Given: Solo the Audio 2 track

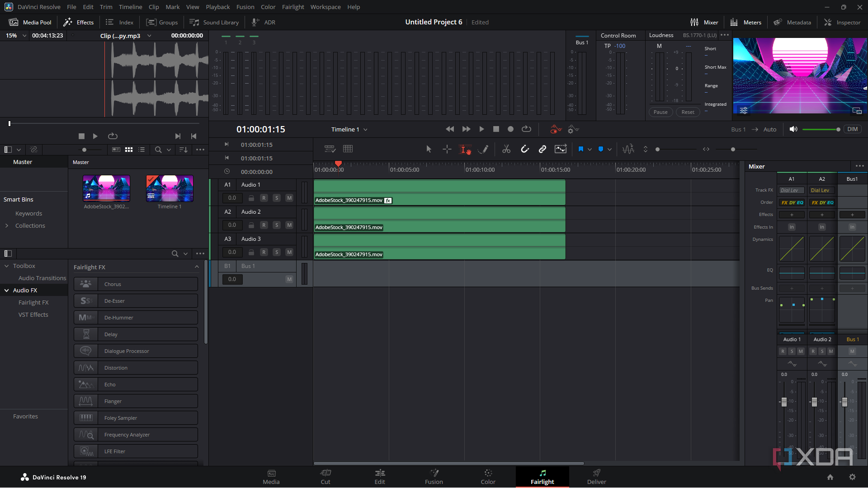Looking at the screenshot, I should [277, 225].
